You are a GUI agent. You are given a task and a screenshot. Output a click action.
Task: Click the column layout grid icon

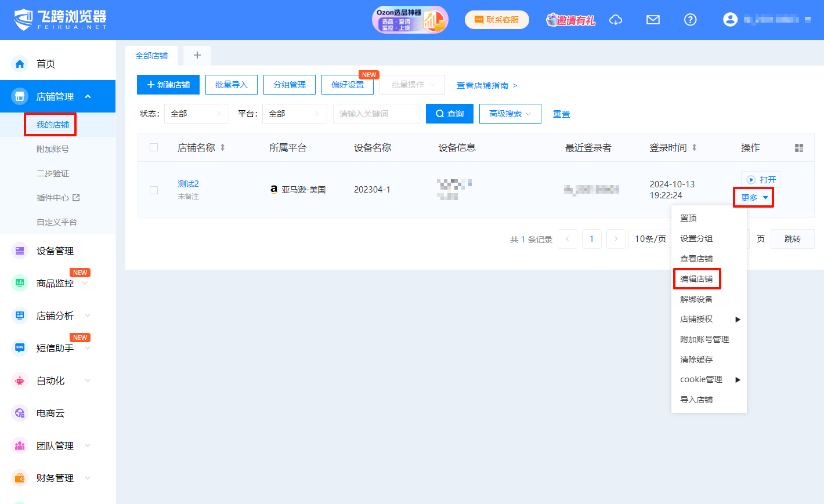click(799, 148)
